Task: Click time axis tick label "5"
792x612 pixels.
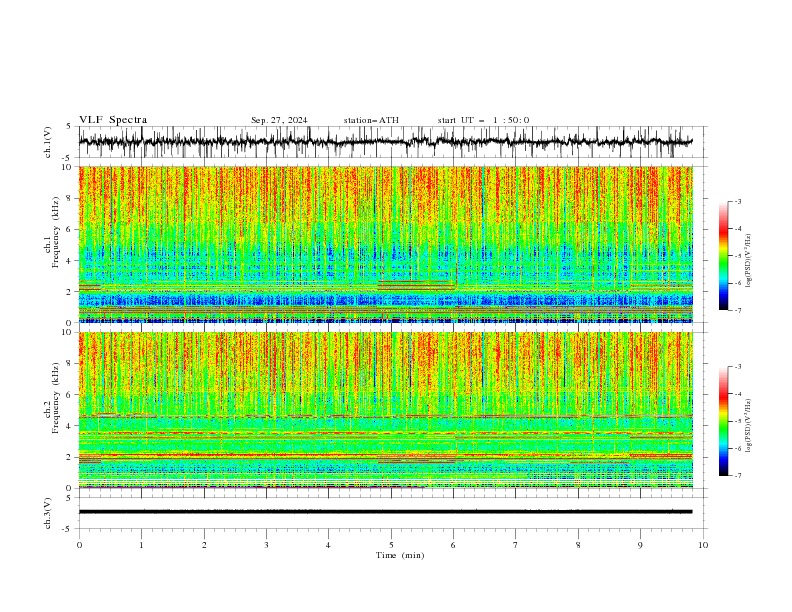Action: coord(391,545)
